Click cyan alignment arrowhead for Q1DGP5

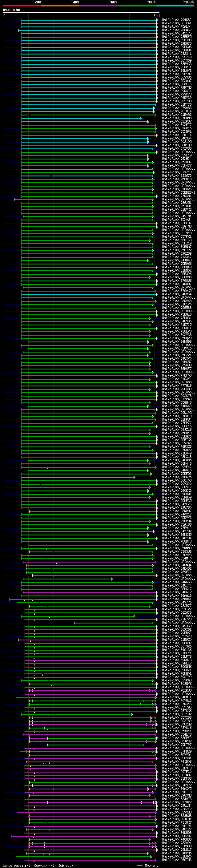pyautogui.click(x=135, y=477)
